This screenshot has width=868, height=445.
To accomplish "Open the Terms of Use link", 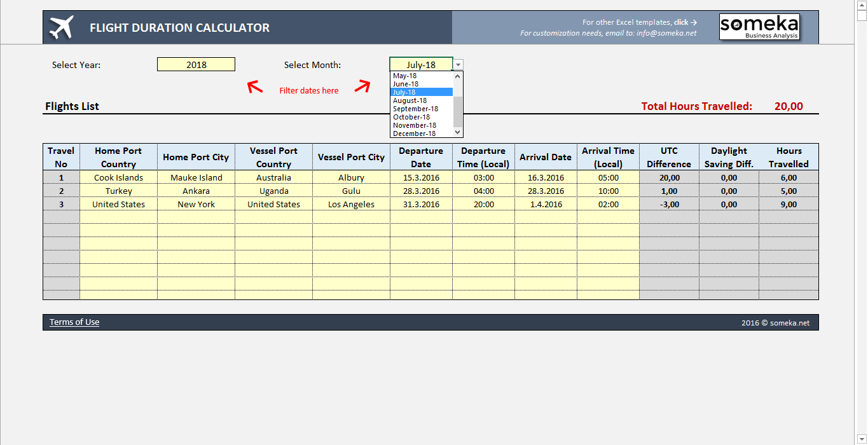I will point(74,322).
